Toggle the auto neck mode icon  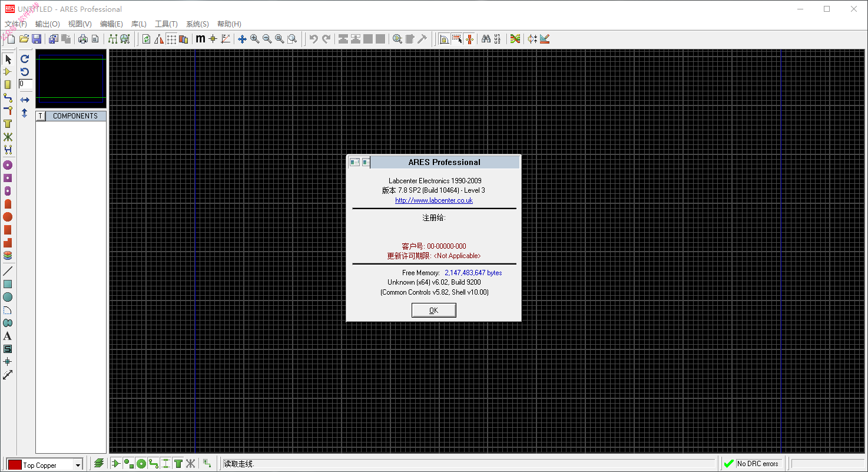point(469,39)
